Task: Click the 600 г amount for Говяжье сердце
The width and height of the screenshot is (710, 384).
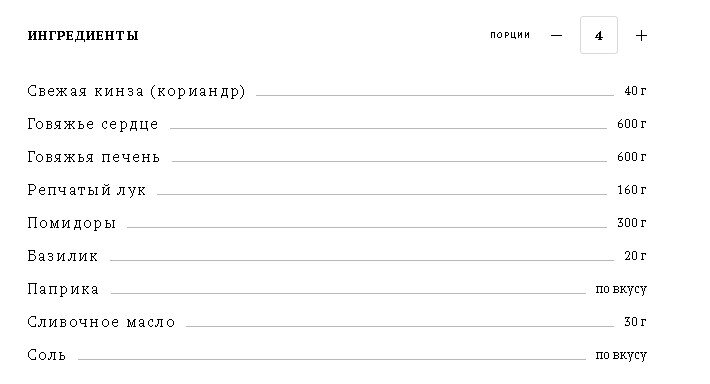Action: 632,124
